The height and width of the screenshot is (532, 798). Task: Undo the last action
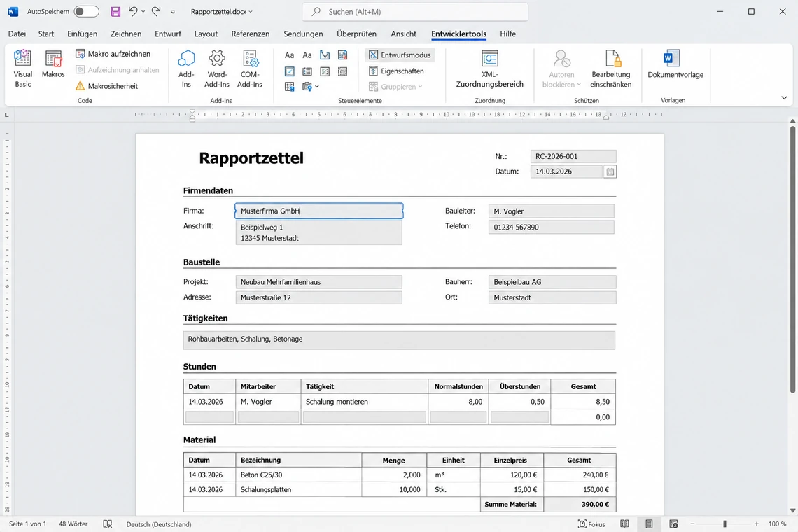tap(133, 11)
